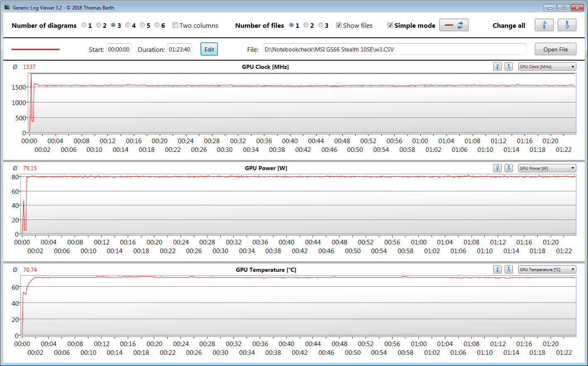Image resolution: width=588 pixels, height=366 pixels.
Task: Select 6 for Number of diagrams
Action: coord(157,25)
